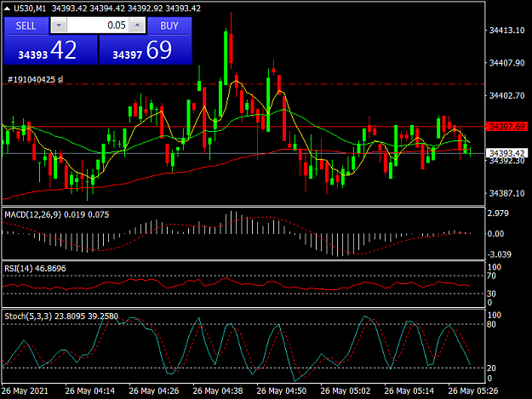The height and width of the screenshot is (399, 532).
Task: Click the 34387.10 price axis label
Action: point(507,193)
